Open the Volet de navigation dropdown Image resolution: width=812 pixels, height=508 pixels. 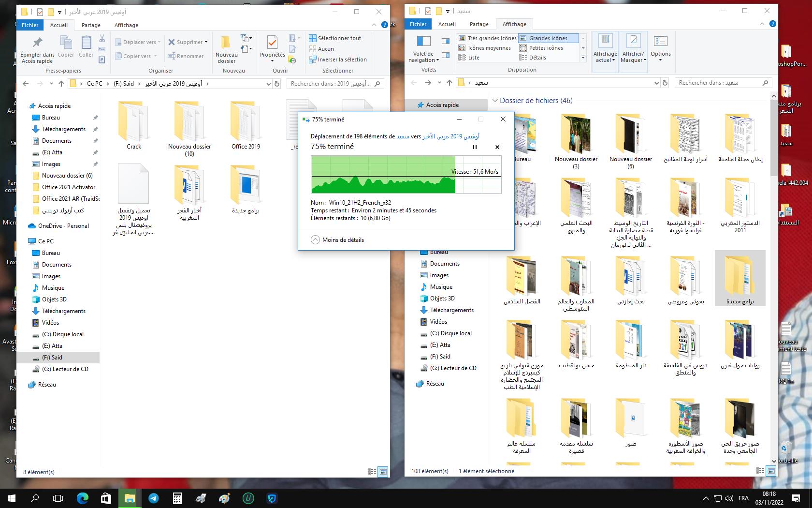click(x=423, y=57)
